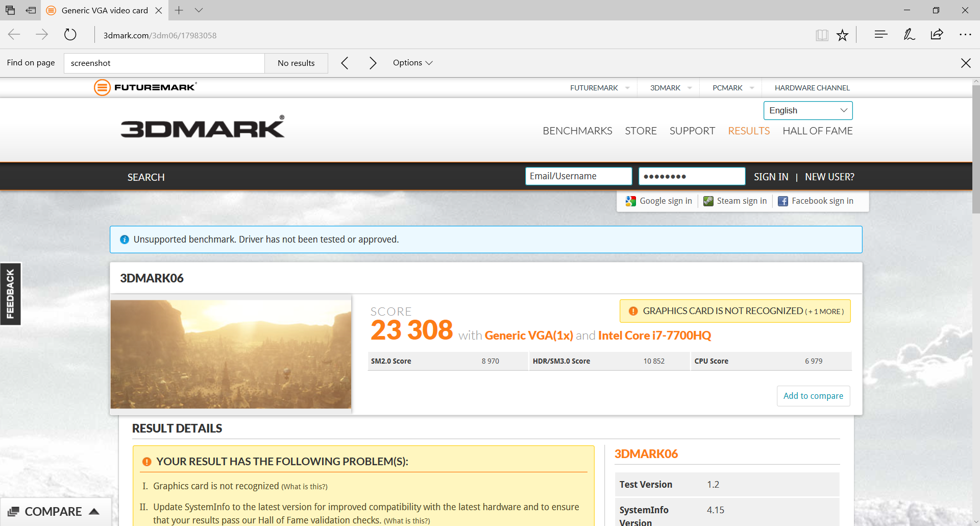Open the Intel Core i7-7700HQ link
980x526 pixels.
tap(654, 336)
